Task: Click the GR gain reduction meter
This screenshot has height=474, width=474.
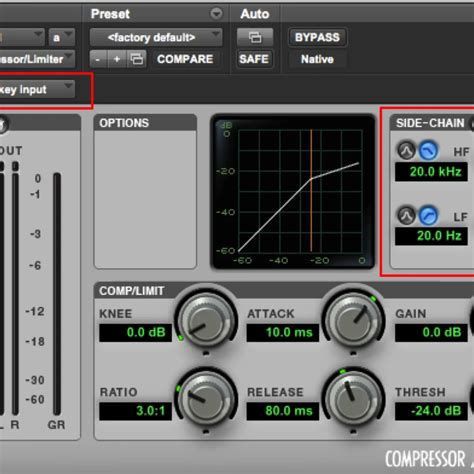Action: (57, 294)
